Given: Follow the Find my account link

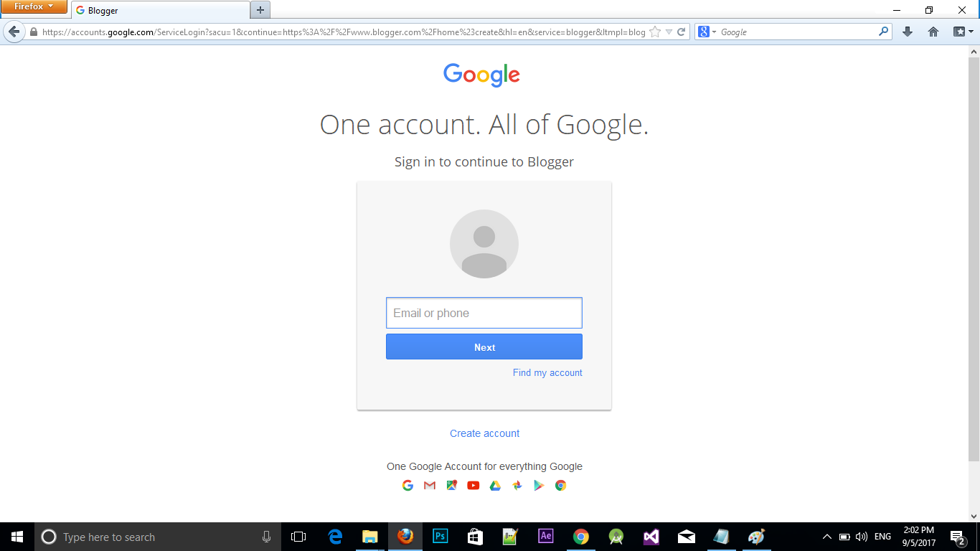Looking at the screenshot, I should tap(547, 372).
